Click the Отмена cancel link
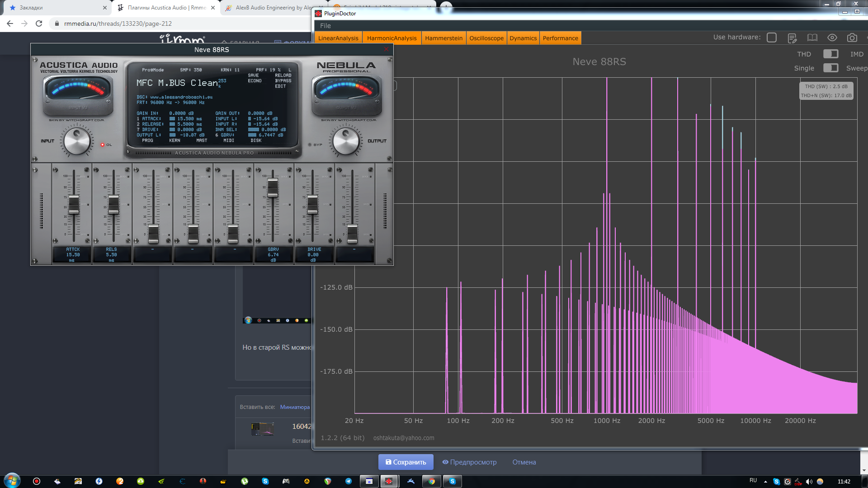 point(524,462)
